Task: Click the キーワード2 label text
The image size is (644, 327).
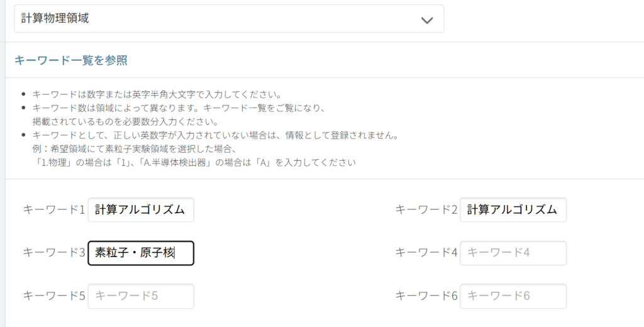Action: [426, 210]
